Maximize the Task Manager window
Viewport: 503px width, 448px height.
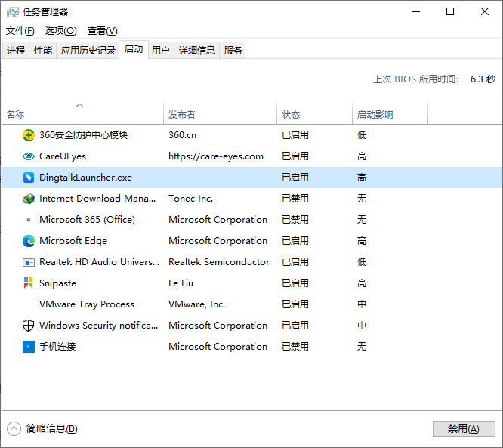450,11
